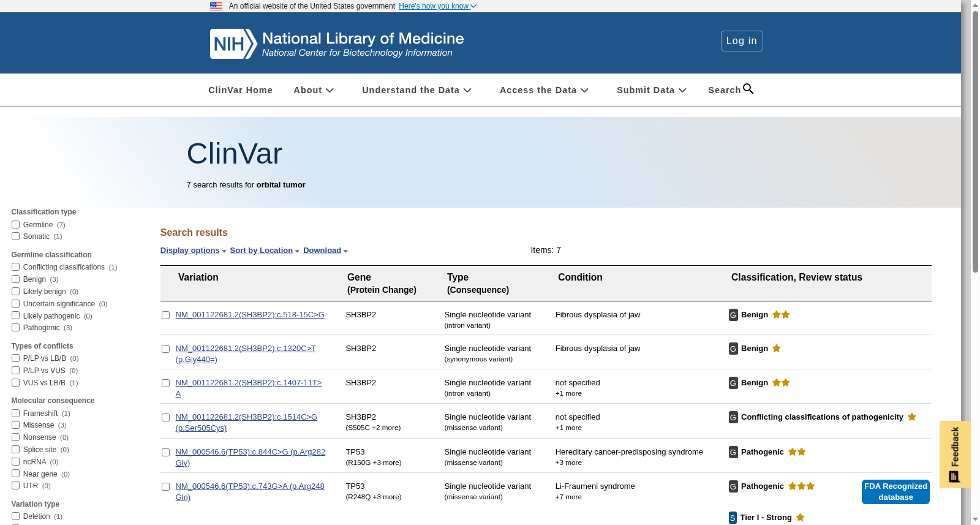Click the three stars for c.743G>A Pathogenic
The width and height of the screenshot is (980, 525).
pyautogui.click(x=801, y=486)
